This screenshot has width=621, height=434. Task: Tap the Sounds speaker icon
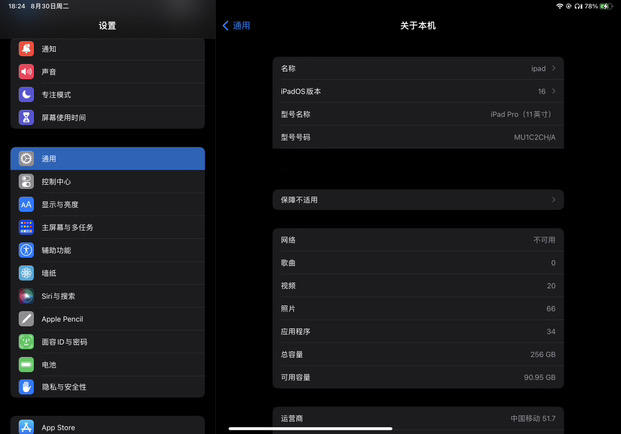(x=26, y=72)
